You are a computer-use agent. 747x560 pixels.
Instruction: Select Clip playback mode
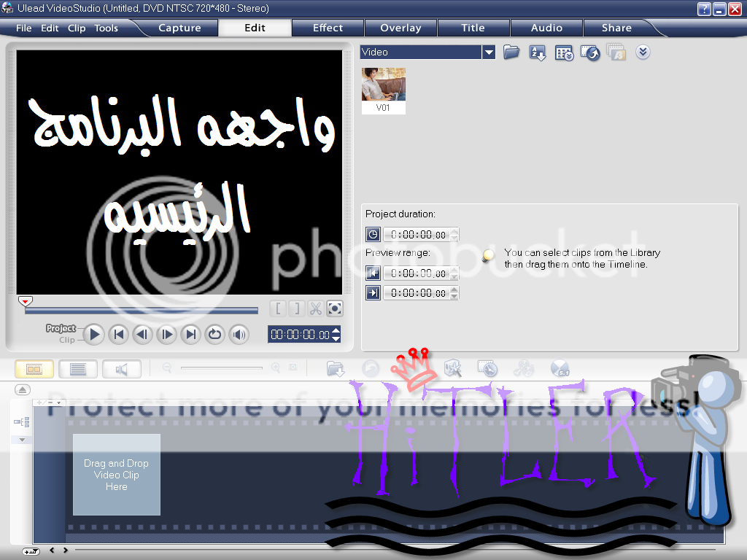pyautogui.click(x=66, y=340)
